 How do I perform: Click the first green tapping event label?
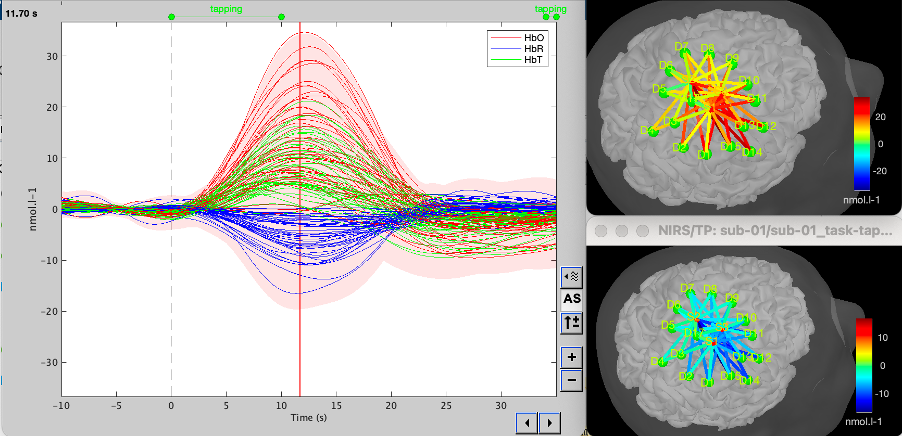coord(226,9)
